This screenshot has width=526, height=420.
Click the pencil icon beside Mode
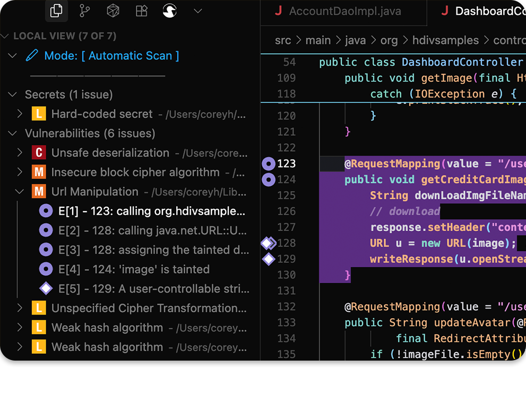[x=32, y=55]
